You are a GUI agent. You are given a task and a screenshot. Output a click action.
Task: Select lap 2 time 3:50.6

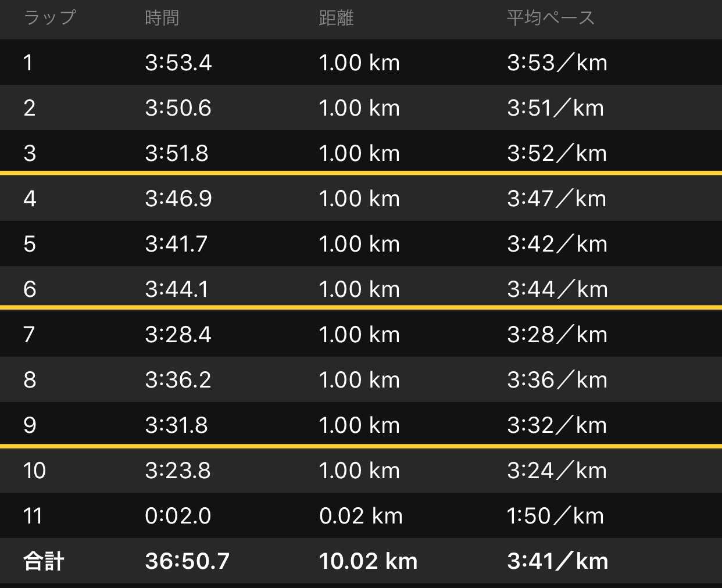pyautogui.click(x=178, y=108)
